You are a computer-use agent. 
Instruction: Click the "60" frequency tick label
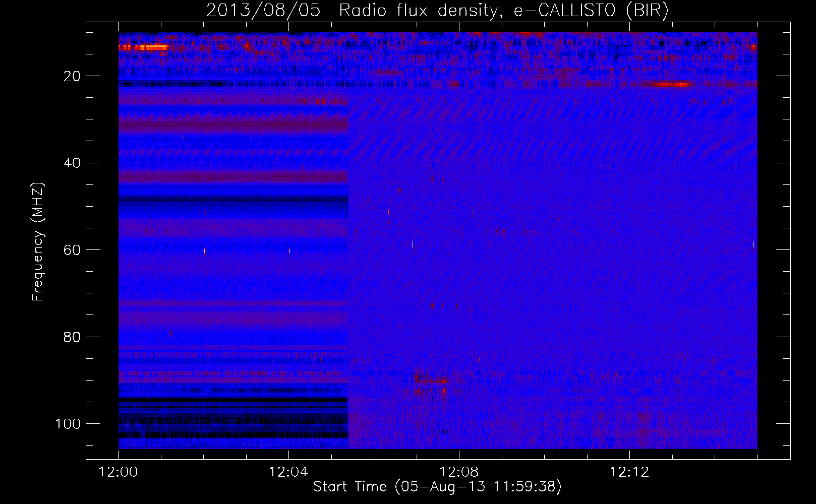(x=72, y=250)
